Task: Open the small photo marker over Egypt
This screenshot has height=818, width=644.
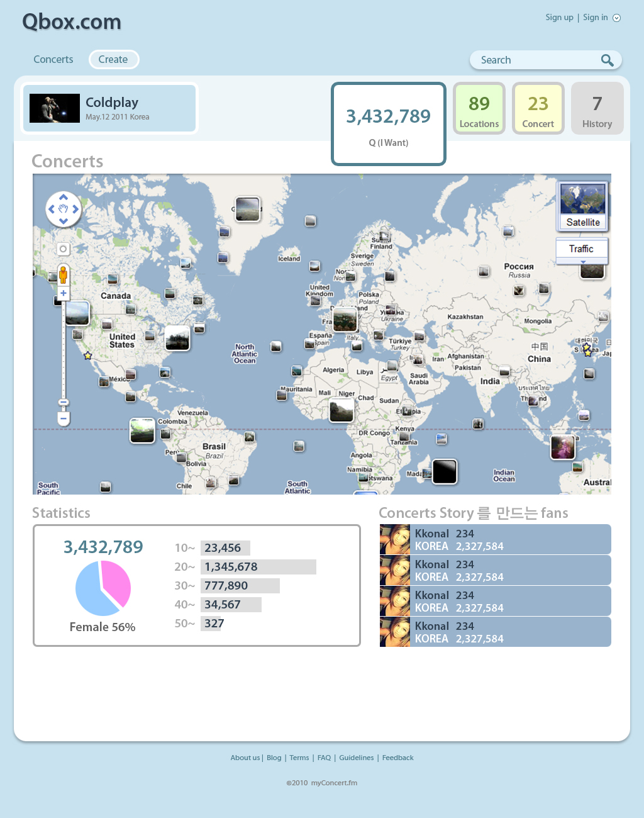Action: point(392,366)
